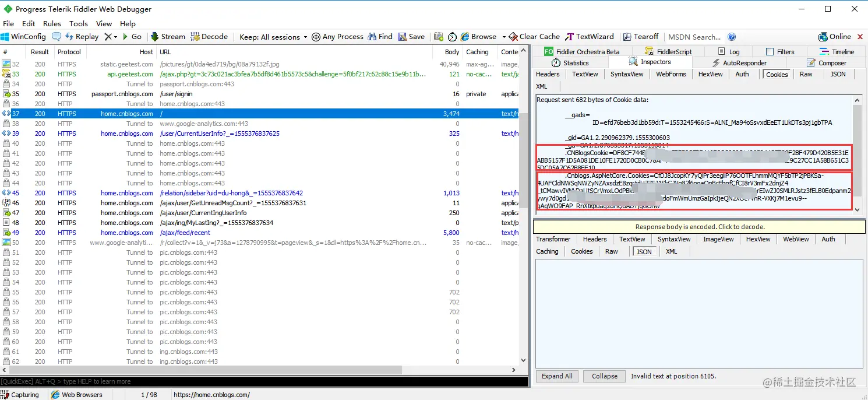This screenshot has width=868, height=400.
Task: Open the Timeline tab
Action: [x=837, y=51]
